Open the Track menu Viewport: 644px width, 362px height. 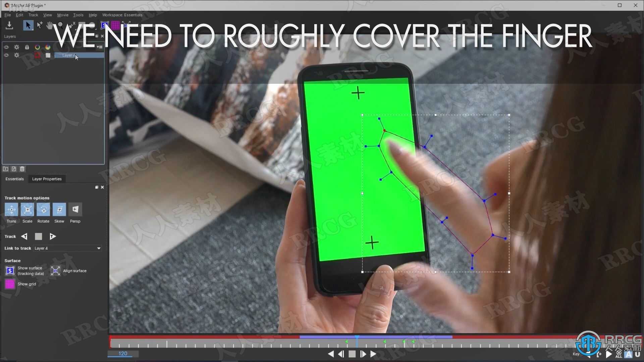33,15
